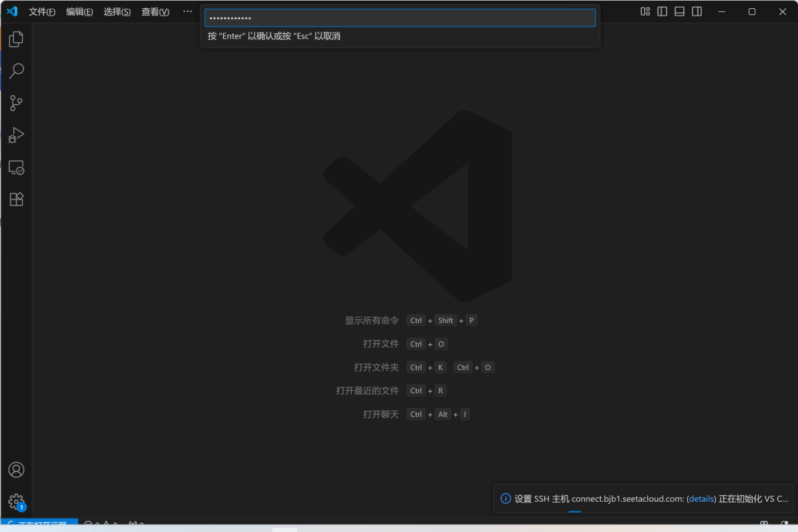Click the 打开文件夹 label
The height and width of the screenshot is (532, 798).
pos(376,367)
